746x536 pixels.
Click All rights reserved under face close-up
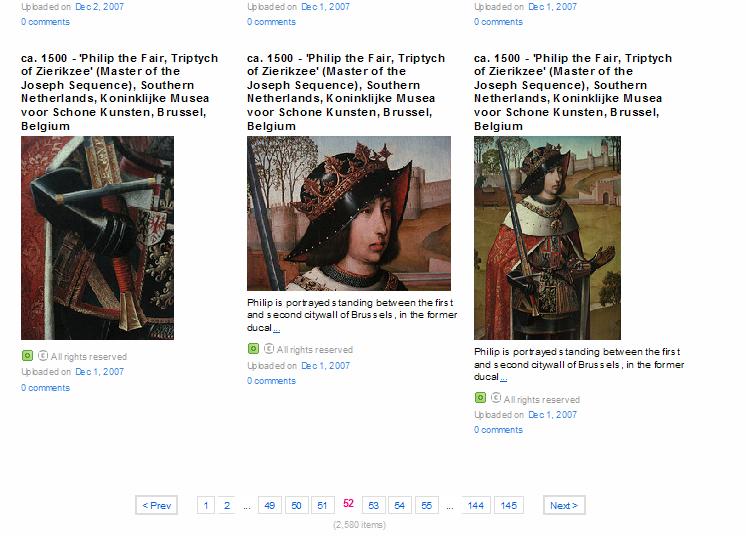[x=314, y=350]
